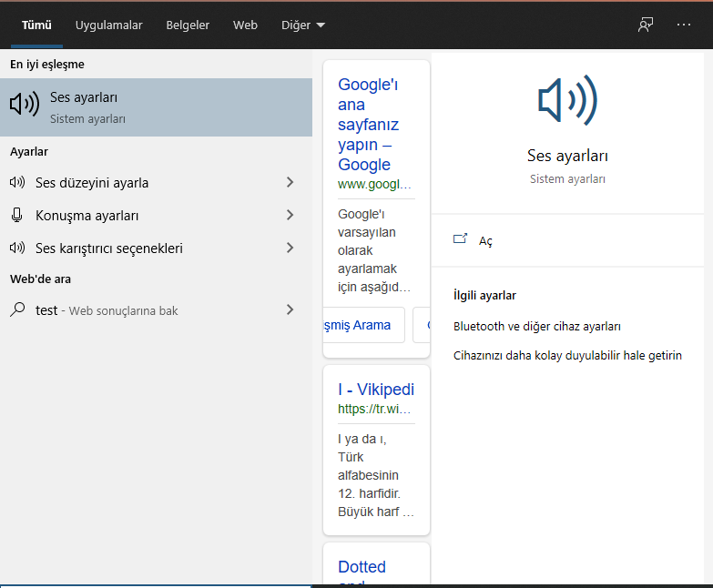Image resolution: width=713 pixels, height=588 pixels.
Task: Switch to the Uygulamalar tab
Action: [109, 25]
